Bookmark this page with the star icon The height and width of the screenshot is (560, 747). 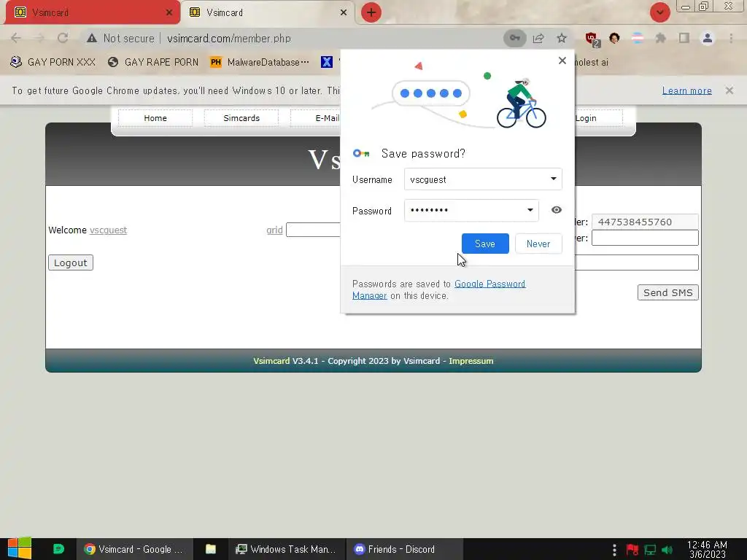(x=562, y=38)
